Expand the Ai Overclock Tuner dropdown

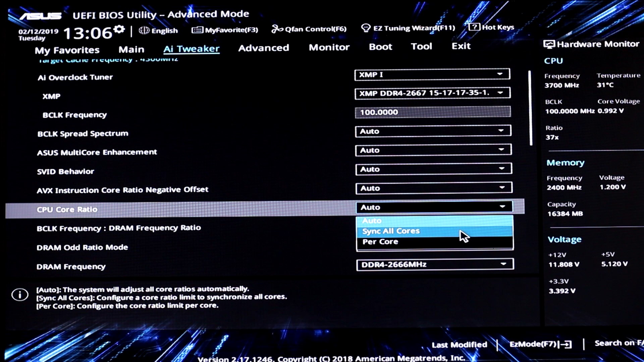432,74
